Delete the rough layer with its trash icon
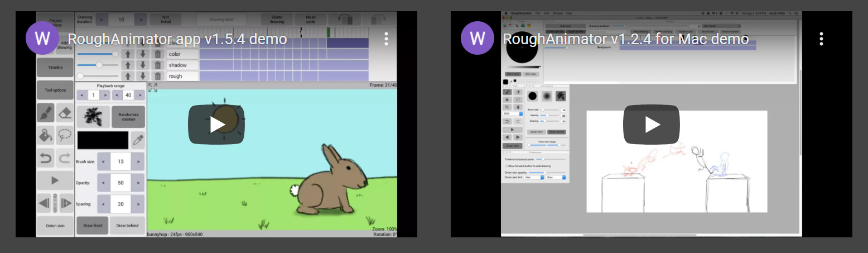This screenshot has height=253, width=868. (158, 76)
